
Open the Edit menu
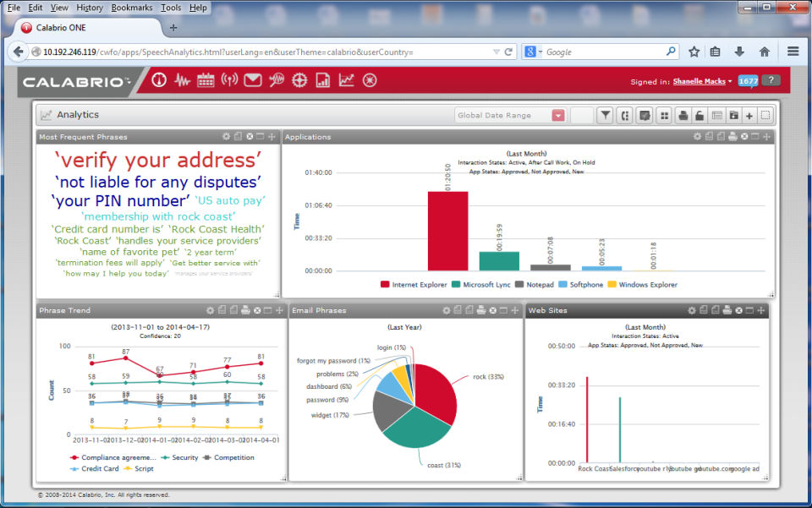click(36, 8)
